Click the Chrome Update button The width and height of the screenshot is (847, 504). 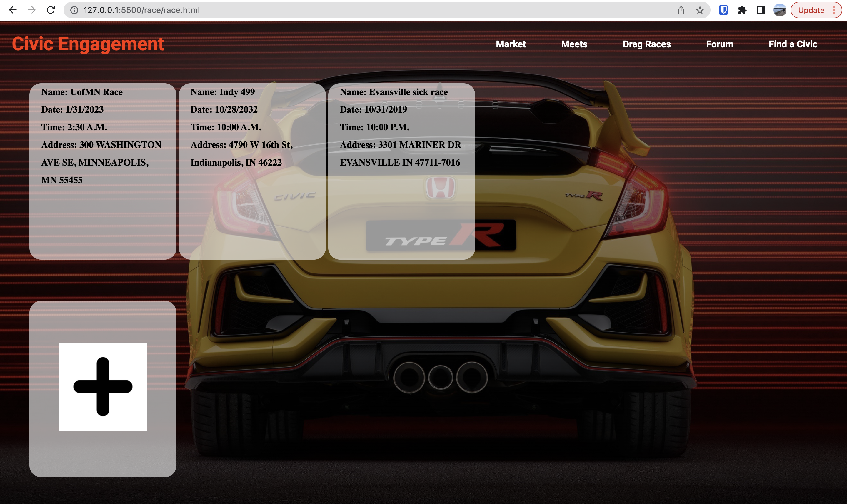click(x=811, y=10)
